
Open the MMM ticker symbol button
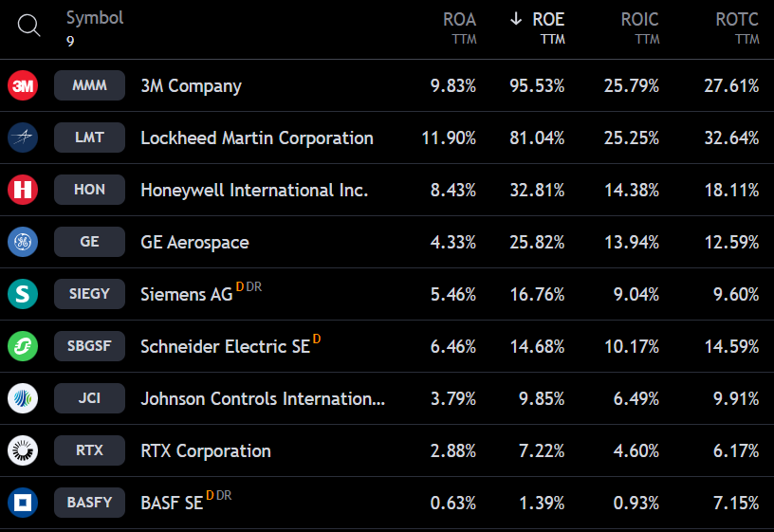click(89, 85)
